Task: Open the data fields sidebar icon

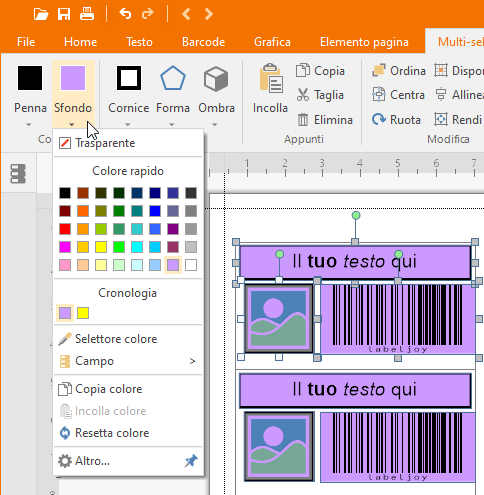Action: coord(18,173)
